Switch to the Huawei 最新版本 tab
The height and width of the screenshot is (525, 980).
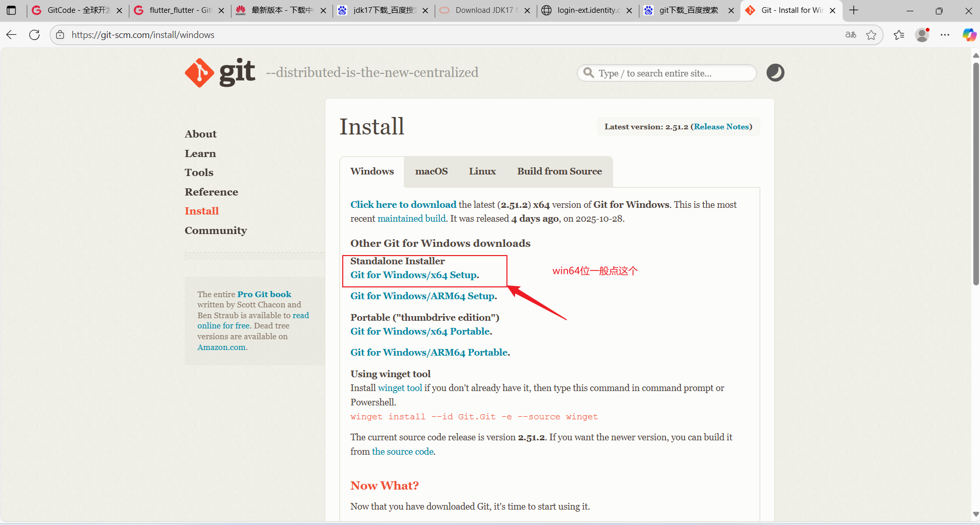tap(282, 10)
